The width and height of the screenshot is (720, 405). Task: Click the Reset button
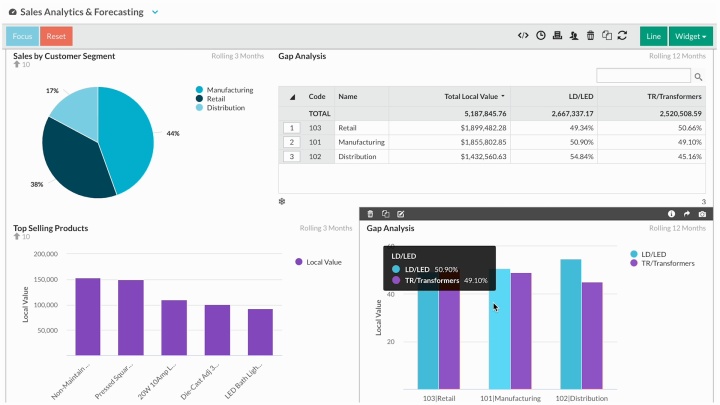[x=56, y=36]
